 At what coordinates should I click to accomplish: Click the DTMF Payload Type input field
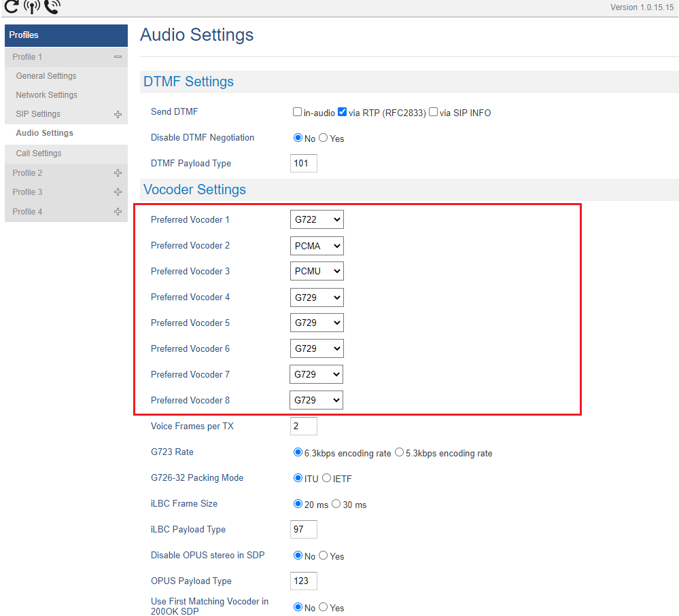[303, 164]
